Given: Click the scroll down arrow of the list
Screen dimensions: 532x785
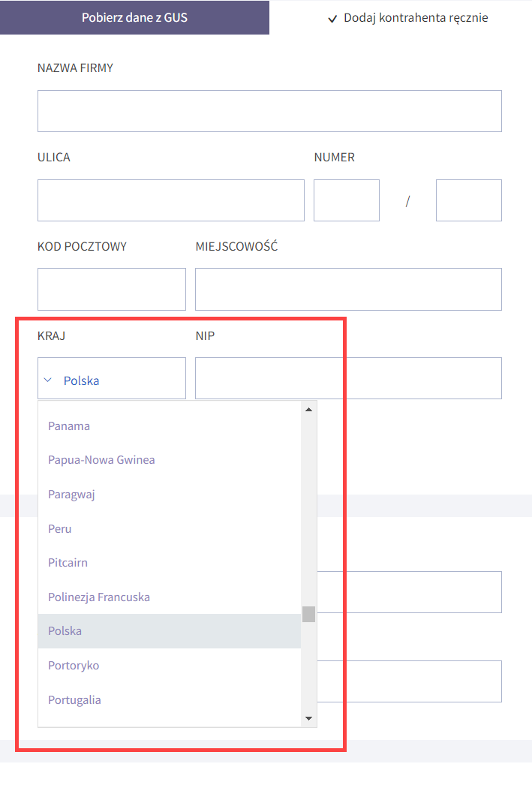Looking at the screenshot, I should tap(308, 718).
